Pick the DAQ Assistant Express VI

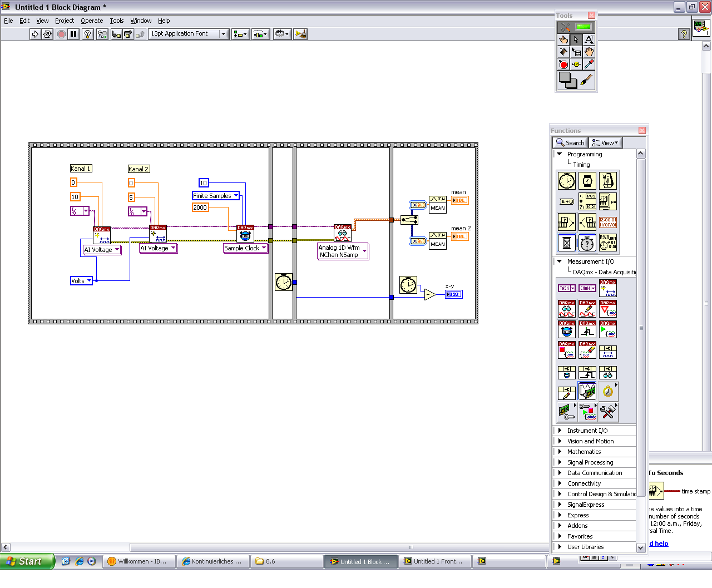pos(587,391)
